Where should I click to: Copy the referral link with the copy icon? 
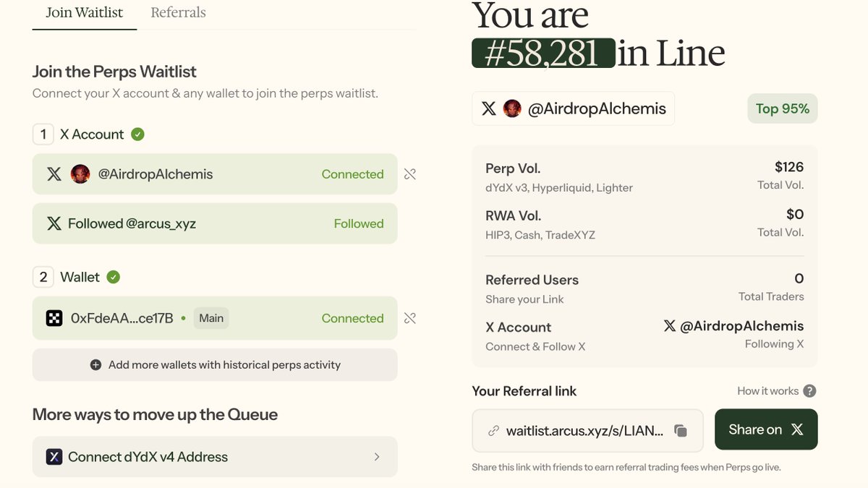click(x=681, y=431)
